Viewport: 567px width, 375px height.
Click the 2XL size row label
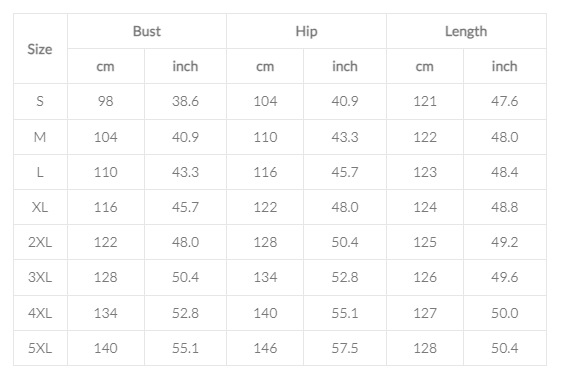(x=40, y=242)
